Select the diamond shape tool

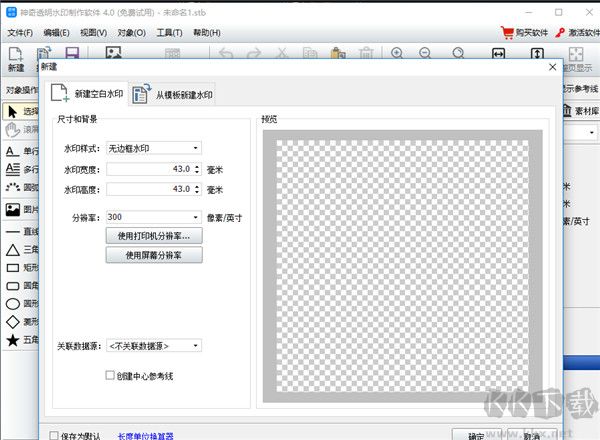14,322
